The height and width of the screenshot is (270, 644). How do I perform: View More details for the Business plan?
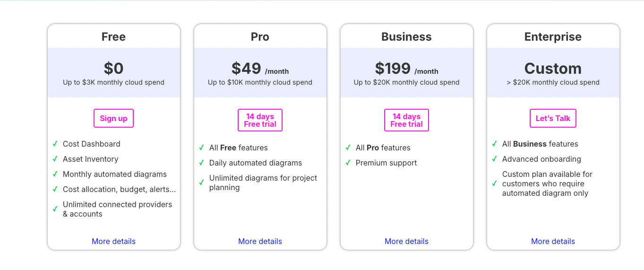[x=406, y=241]
